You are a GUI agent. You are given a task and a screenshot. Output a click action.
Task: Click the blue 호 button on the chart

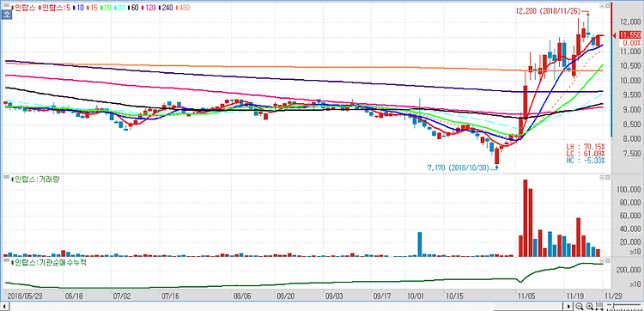[6, 15]
